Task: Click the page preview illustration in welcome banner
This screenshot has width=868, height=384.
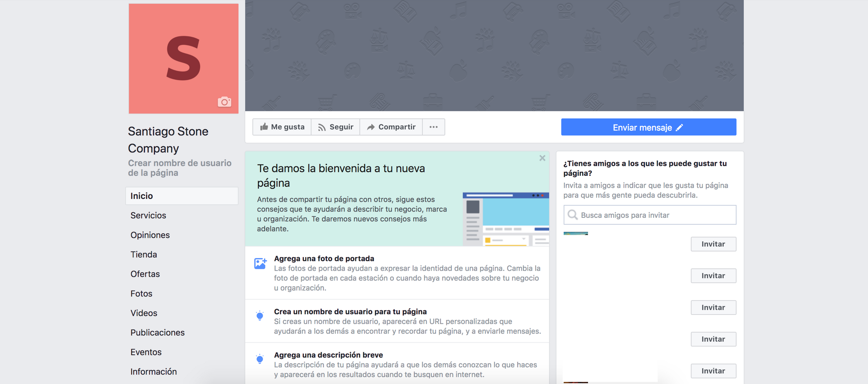Action: pyautogui.click(x=506, y=219)
